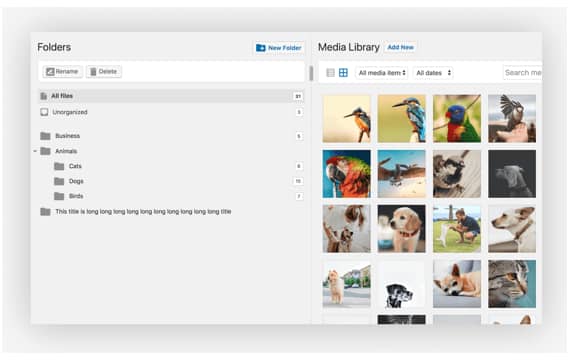Click the Search media input field
Viewport: 579px width, 363px height.
tap(523, 73)
